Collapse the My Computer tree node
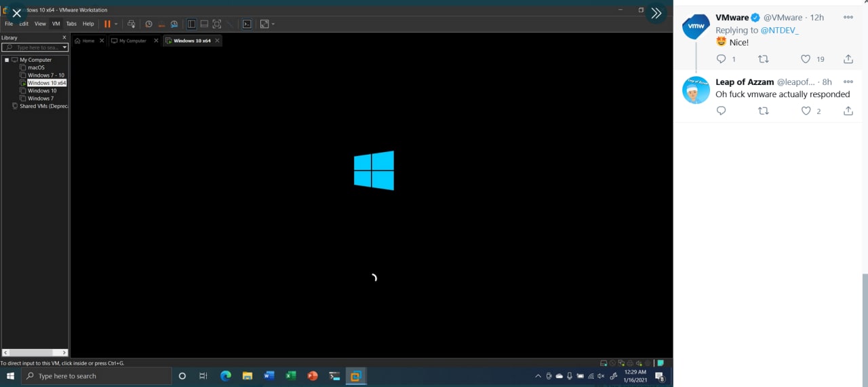 point(7,60)
